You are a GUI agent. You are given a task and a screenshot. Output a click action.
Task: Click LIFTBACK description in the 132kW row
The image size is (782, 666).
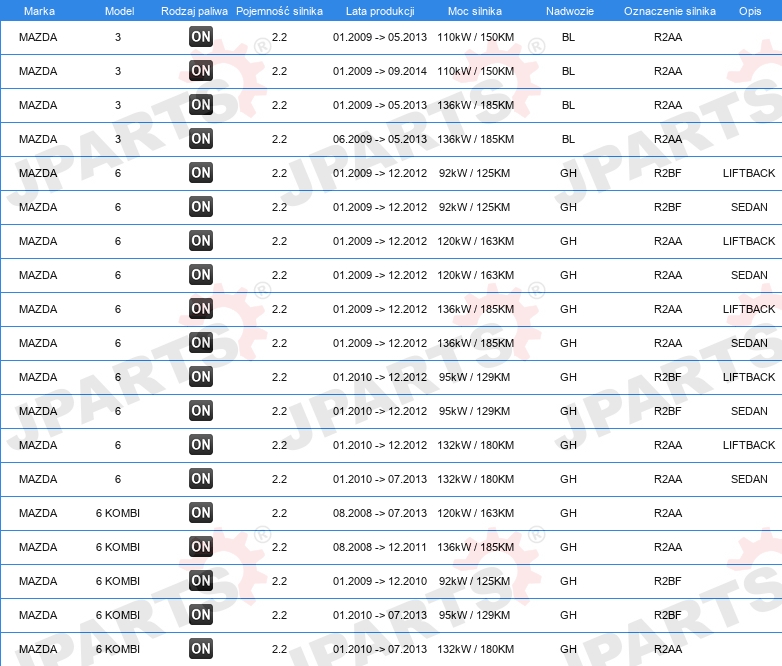coord(749,445)
